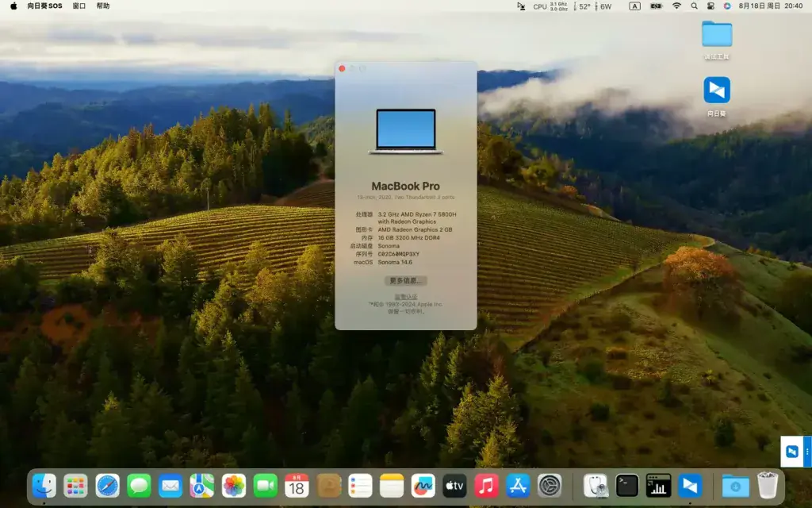The width and height of the screenshot is (812, 508).
Task: Open Contacts from the Dock
Action: coord(329,486)
